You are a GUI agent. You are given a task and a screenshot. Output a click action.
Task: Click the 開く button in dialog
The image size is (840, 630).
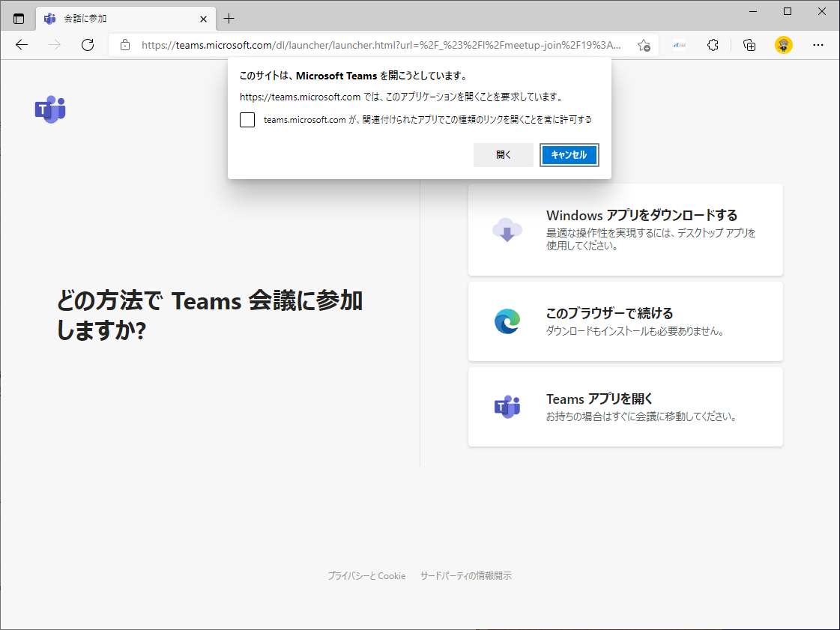click(x=503, y=155)
